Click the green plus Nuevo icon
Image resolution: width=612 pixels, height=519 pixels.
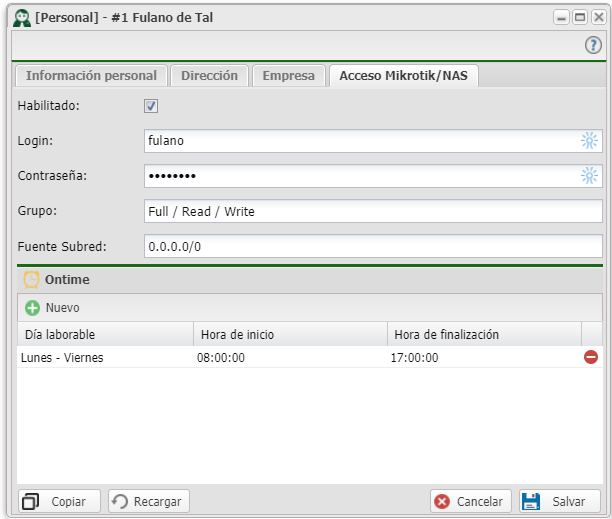pyautogui.click(x=32, y=308)
